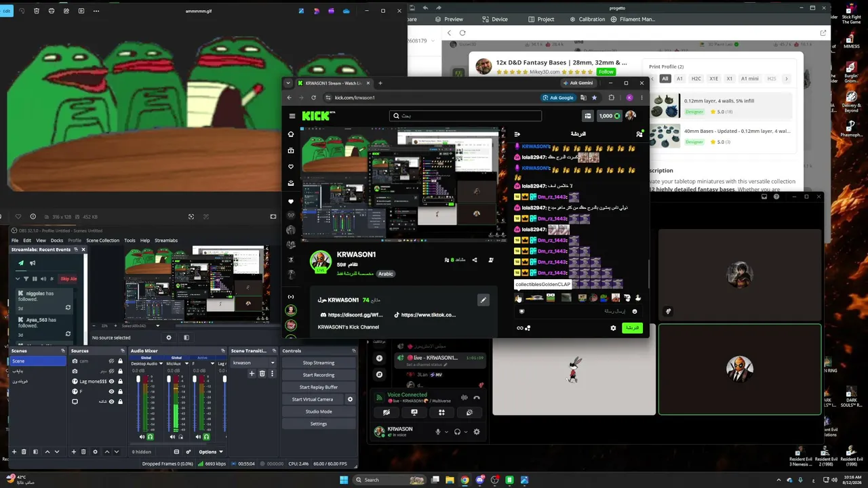This screenshot has height=488, width=868.
Task: Open the Scene Collection menu
Action: pyautogui.click(x=103, y=241)
